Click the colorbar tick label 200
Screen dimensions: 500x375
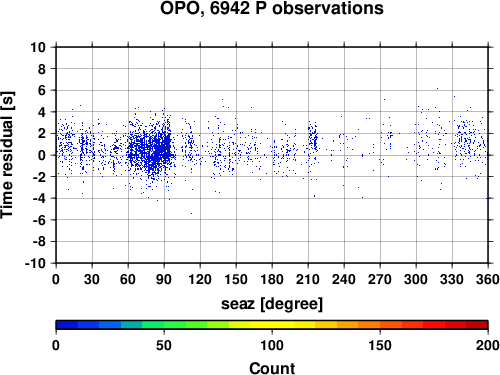[x=488, y=345]
